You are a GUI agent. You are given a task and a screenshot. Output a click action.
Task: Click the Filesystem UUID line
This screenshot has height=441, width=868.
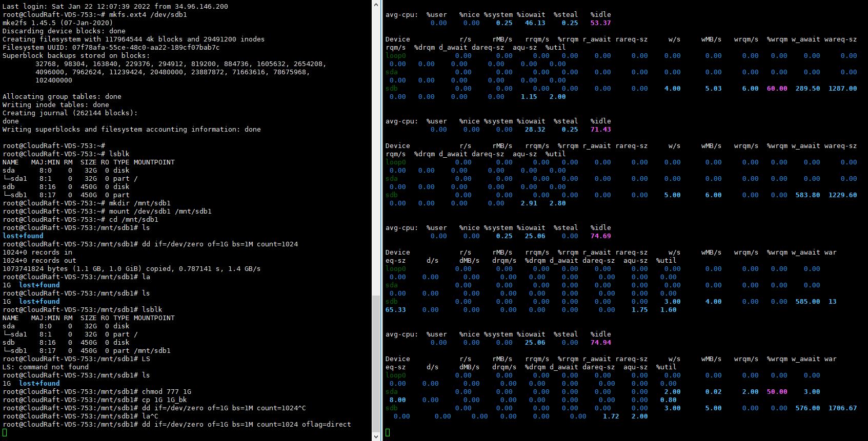pyautogui.click(x=111, y=48)
